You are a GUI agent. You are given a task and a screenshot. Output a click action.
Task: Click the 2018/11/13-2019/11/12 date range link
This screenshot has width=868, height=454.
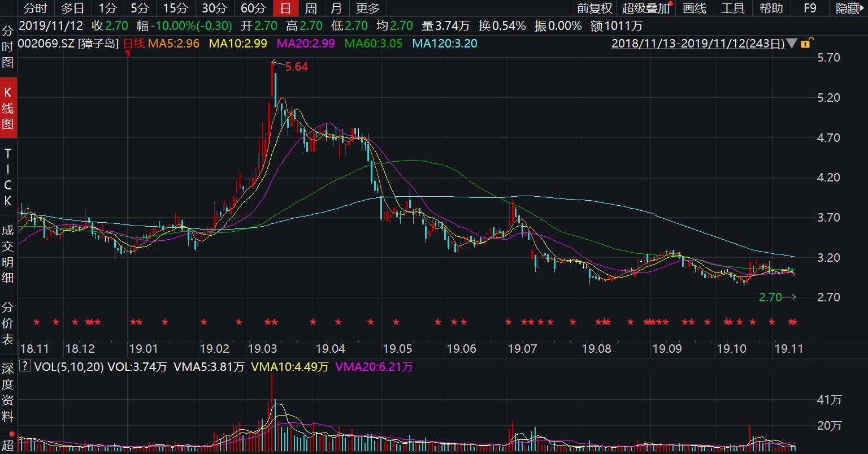click(698, 44)
